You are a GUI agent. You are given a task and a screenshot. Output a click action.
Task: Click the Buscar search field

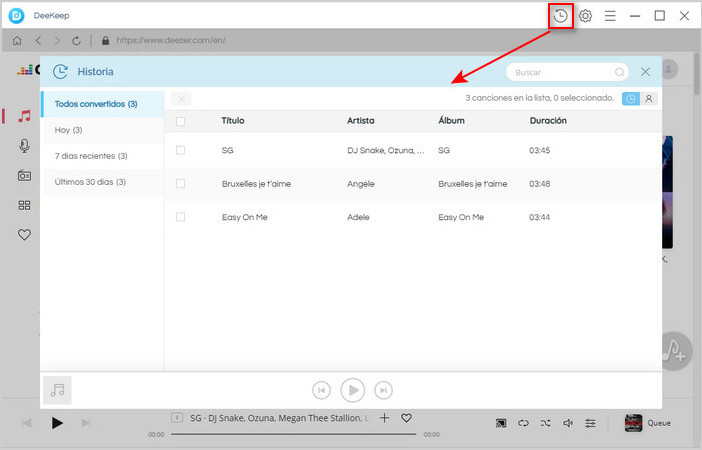[x=567, y=72]
